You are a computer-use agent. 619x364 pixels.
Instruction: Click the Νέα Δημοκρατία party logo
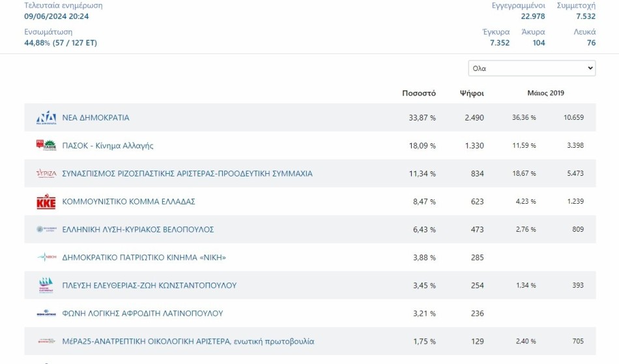coord(46,117)
